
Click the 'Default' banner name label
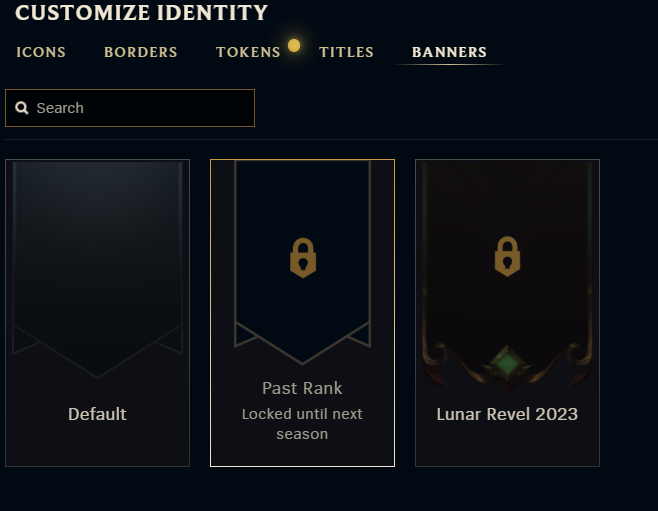[x=97, y=414]
